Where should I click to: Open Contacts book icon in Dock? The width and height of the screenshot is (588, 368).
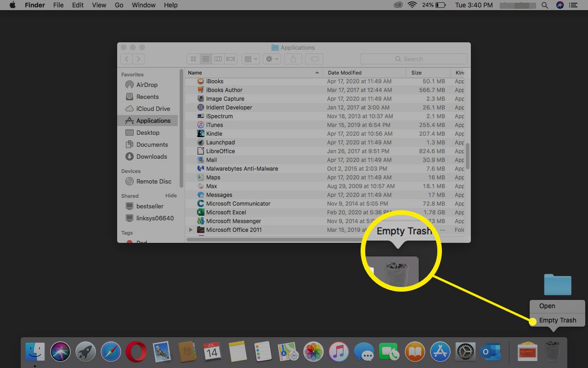187,352
